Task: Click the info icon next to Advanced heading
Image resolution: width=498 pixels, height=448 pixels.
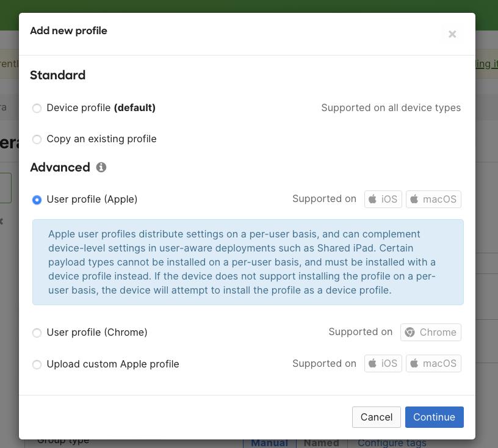Action: pyautogui.click(x=101, y=167)
